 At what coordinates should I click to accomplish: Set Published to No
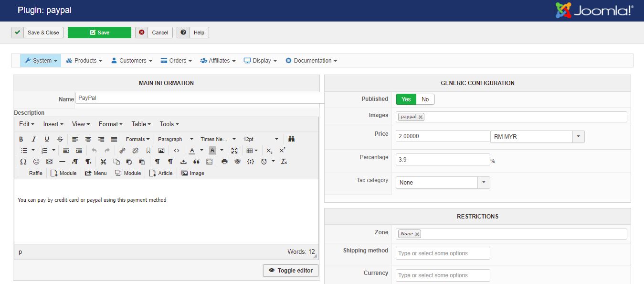click(425, 99)
